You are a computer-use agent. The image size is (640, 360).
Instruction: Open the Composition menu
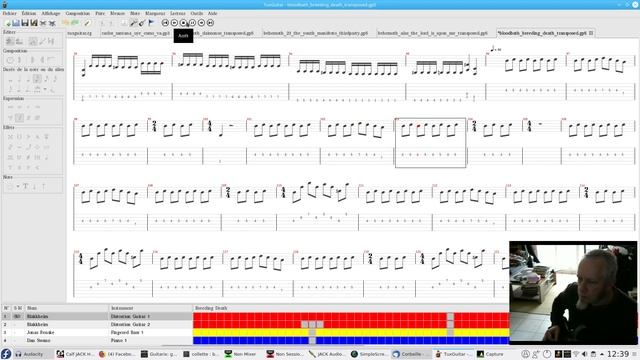(x=78, y=13)
